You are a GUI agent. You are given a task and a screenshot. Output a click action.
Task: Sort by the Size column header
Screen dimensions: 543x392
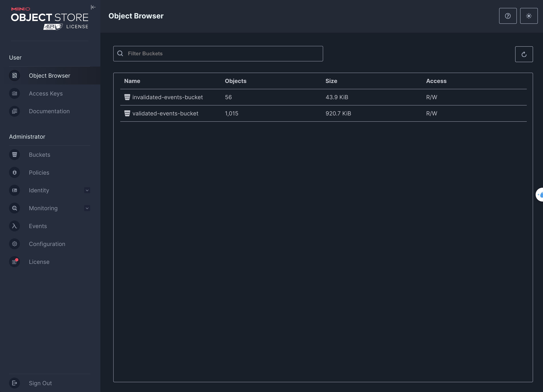(331, 81)
